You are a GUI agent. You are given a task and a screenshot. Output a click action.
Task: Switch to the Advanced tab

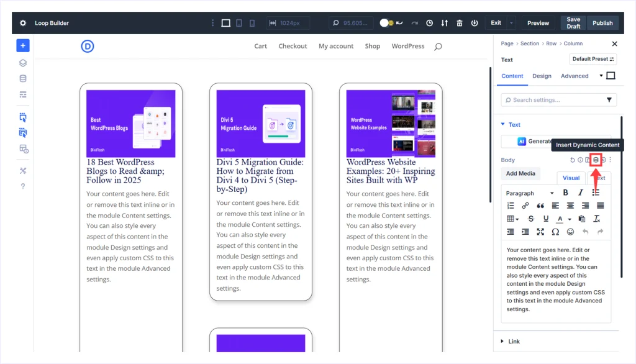575,76
